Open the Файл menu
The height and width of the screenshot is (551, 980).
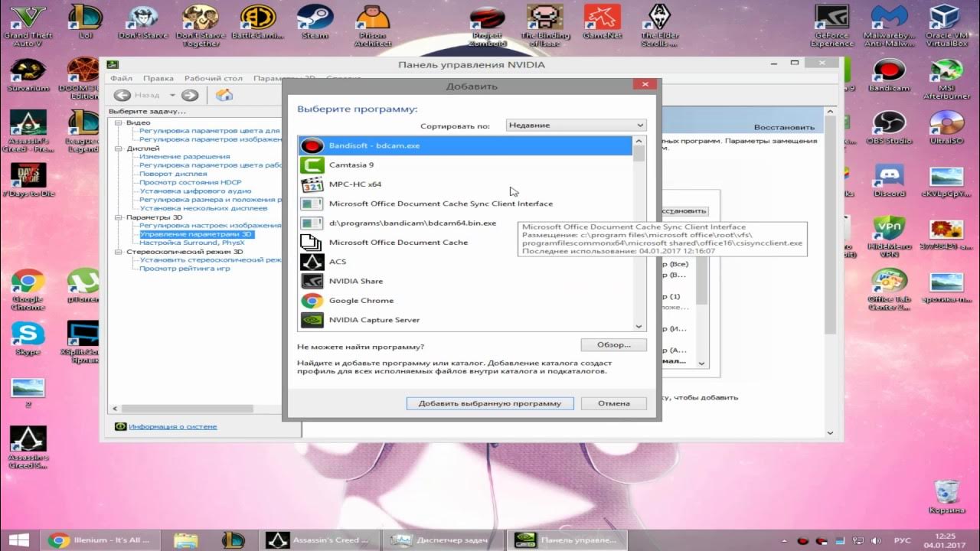(x=121, y=78)
